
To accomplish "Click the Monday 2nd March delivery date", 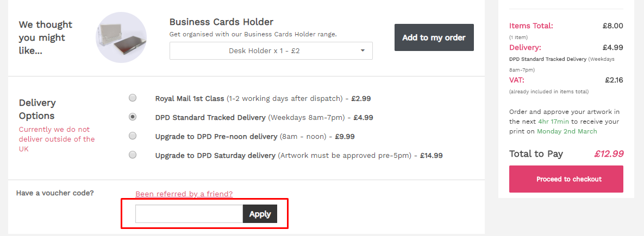I will [567, 131].
